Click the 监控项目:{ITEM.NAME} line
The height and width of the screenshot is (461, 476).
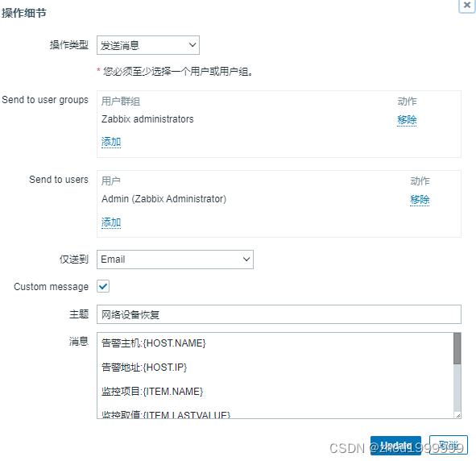(x=152, y=392)
